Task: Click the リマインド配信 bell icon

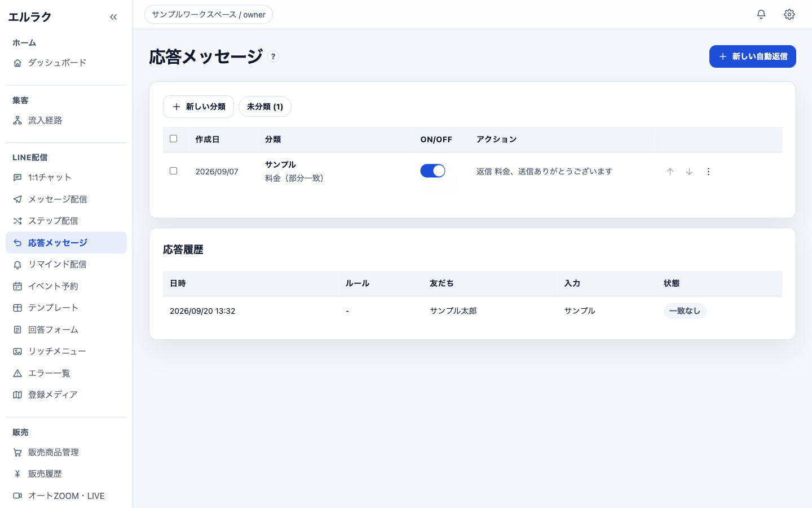Action: tap(17, 264)
